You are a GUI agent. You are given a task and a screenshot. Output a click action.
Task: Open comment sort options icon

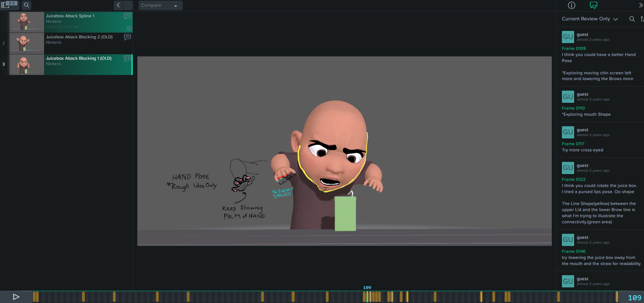coord(642,19)
